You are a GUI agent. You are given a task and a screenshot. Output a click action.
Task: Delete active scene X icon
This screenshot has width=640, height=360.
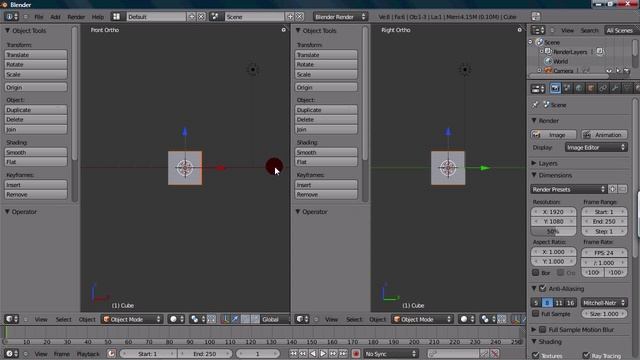pos(300,17)
